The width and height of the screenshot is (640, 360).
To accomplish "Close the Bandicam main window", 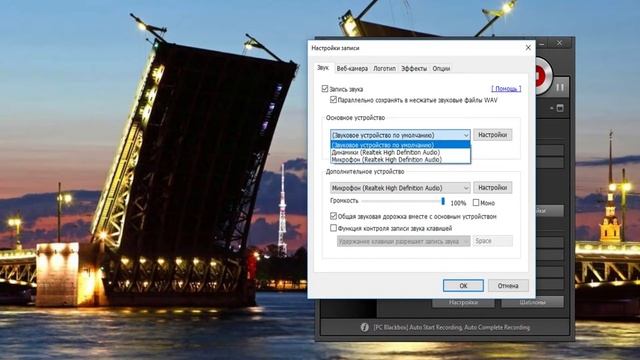I will pos(560,43).
